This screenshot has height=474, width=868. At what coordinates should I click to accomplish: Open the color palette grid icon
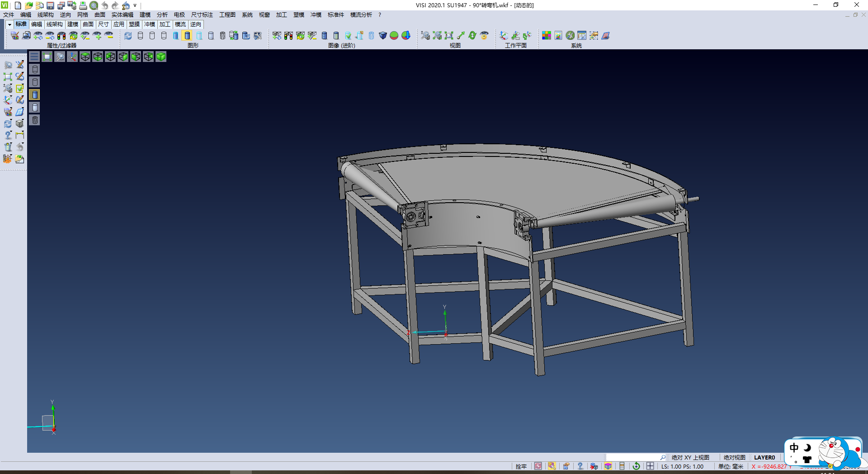pos(547,35)
